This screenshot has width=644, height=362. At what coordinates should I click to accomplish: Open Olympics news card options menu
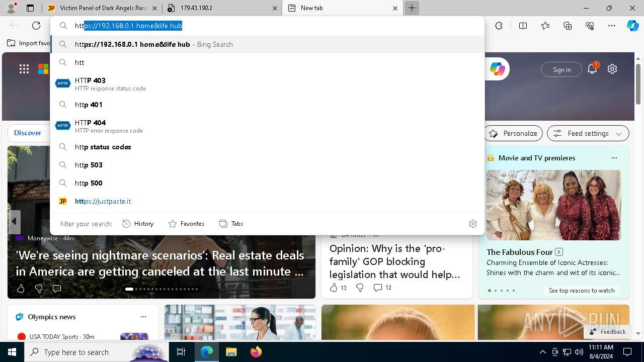143,317
